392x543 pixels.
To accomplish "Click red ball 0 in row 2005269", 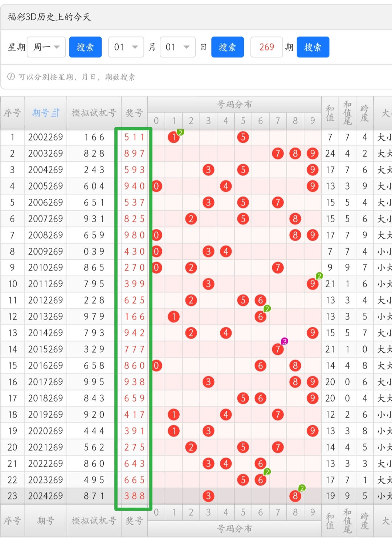I will [156, 186].
